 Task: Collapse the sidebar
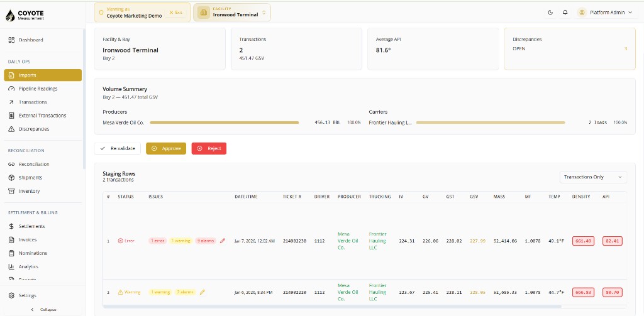coord(43,310)
